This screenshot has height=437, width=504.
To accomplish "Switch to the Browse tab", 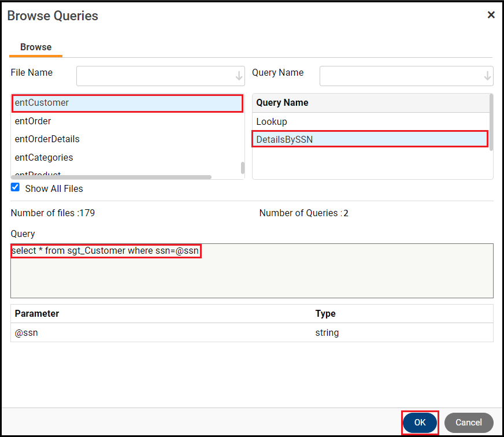I will 36,47.
